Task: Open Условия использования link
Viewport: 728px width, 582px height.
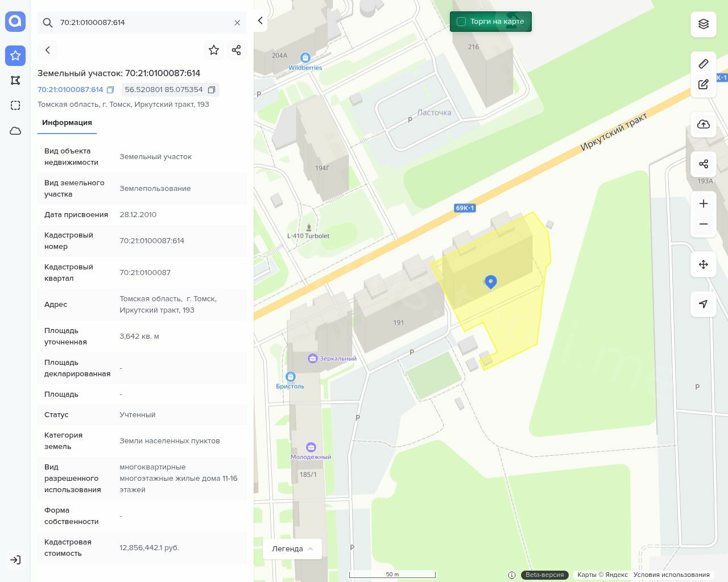Action: pyautogui.click(x=671, y=575)
